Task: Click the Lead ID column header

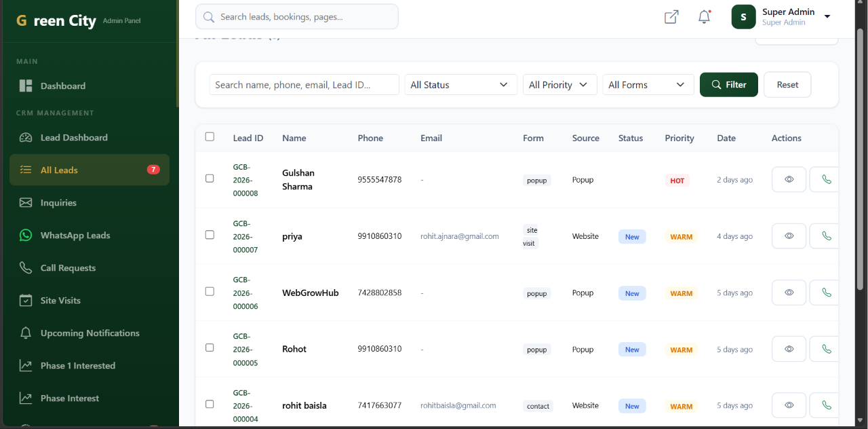Action: pyautogui.click(x=248, y=138)
